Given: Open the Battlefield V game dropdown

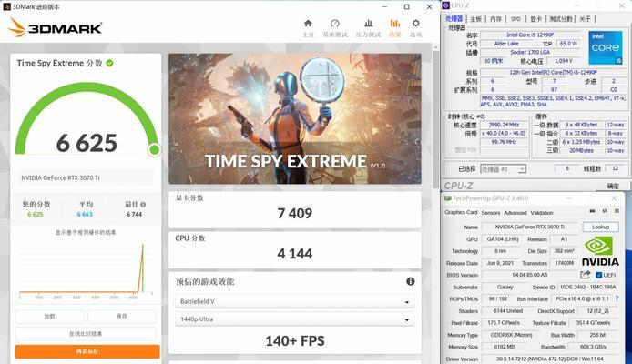Looking at the screenshot, I should 295,301.
